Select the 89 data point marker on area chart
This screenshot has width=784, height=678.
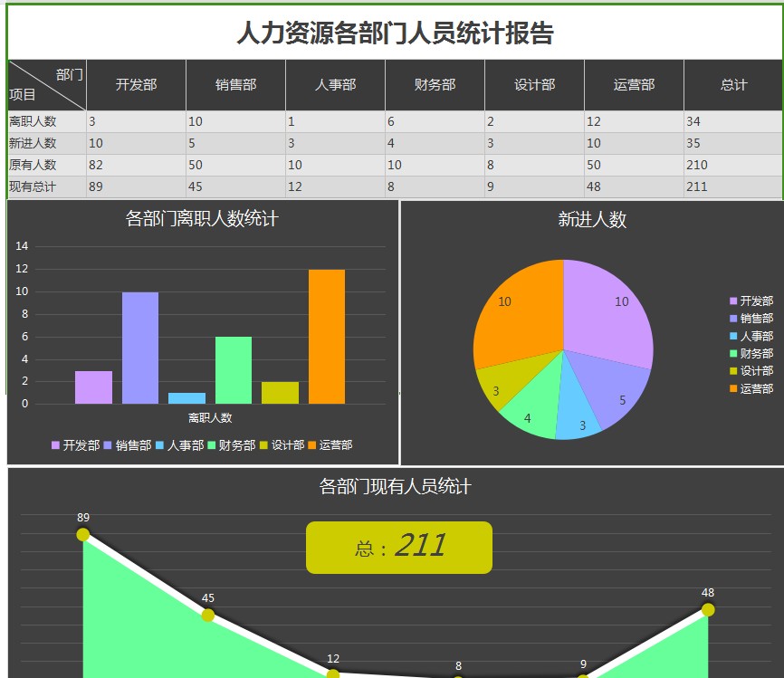click(x=83, y=534)
